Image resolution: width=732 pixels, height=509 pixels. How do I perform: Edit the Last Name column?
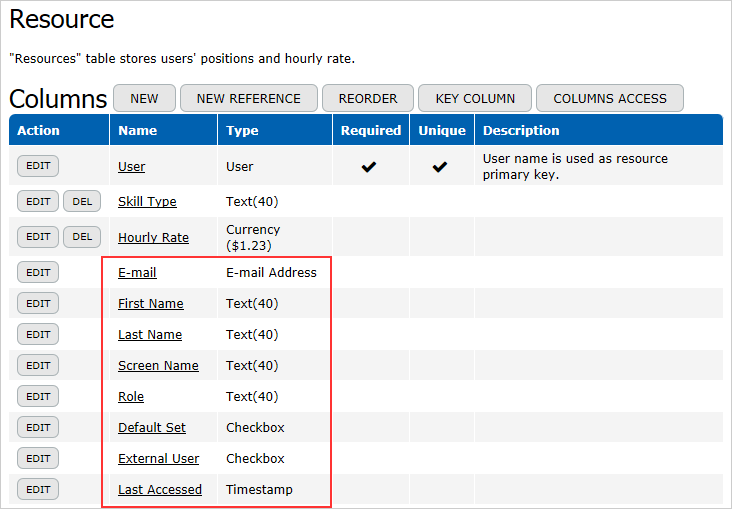point(38,334)
